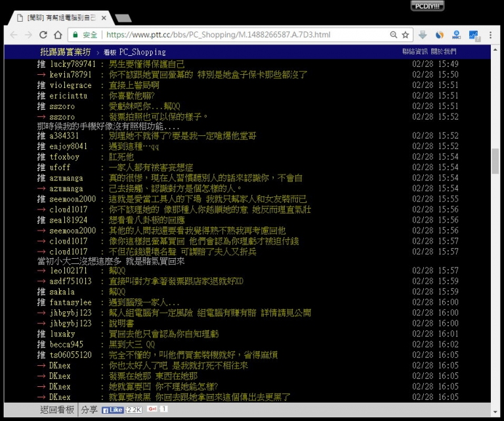Screen dimensions: 504x421
Task: Click the browser forward arrow
Action: pyautogui.click(x=28, y=35)
